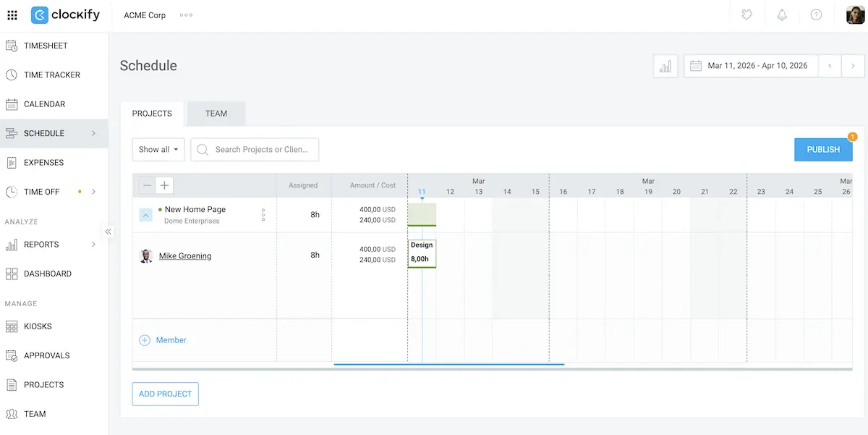The image size is (868, 435).
Task: Click the puzzle piece integrations icon
Action: [748, 14]
